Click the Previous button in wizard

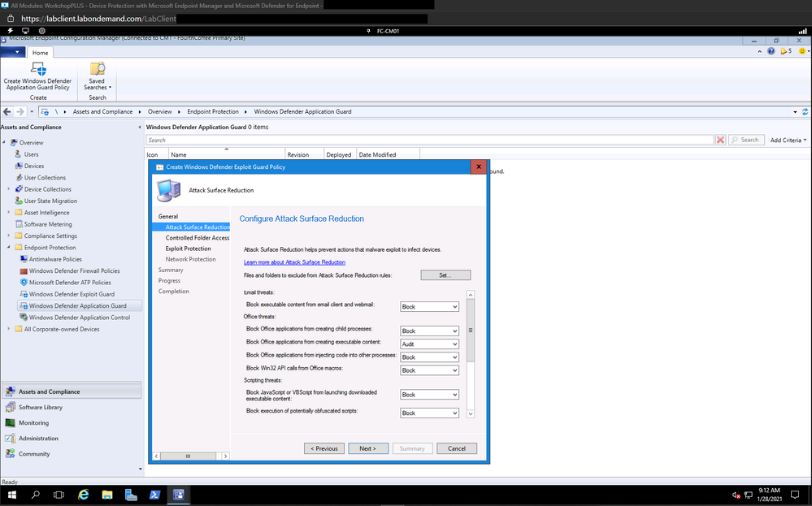[324, 448]
